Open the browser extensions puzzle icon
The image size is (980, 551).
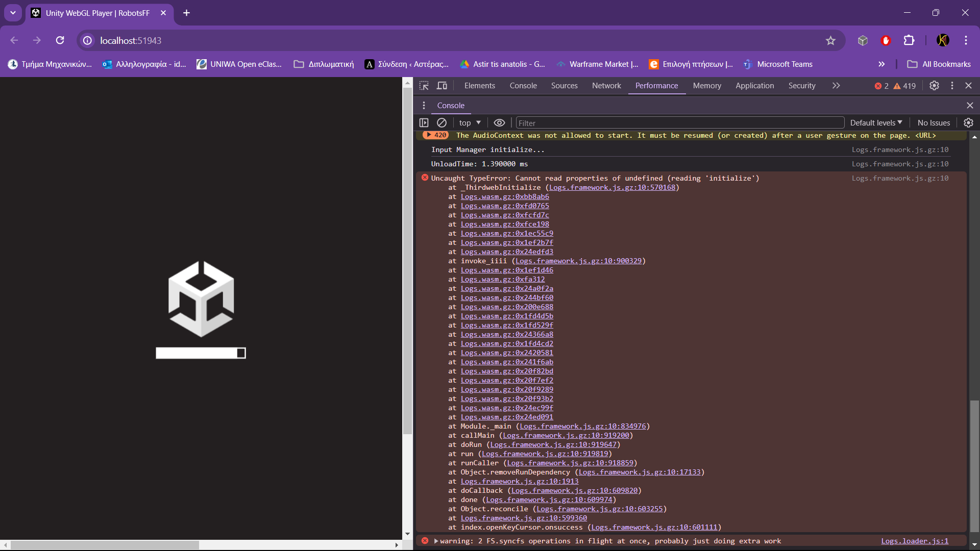click(909, 40)
